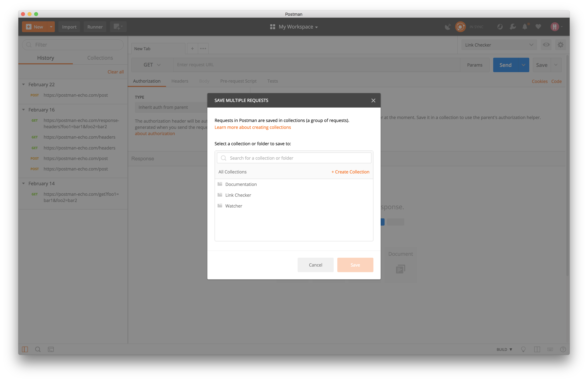Select the Headers tab
The height and width of the screenshot is (381, 588).
(x=180, y=81)
